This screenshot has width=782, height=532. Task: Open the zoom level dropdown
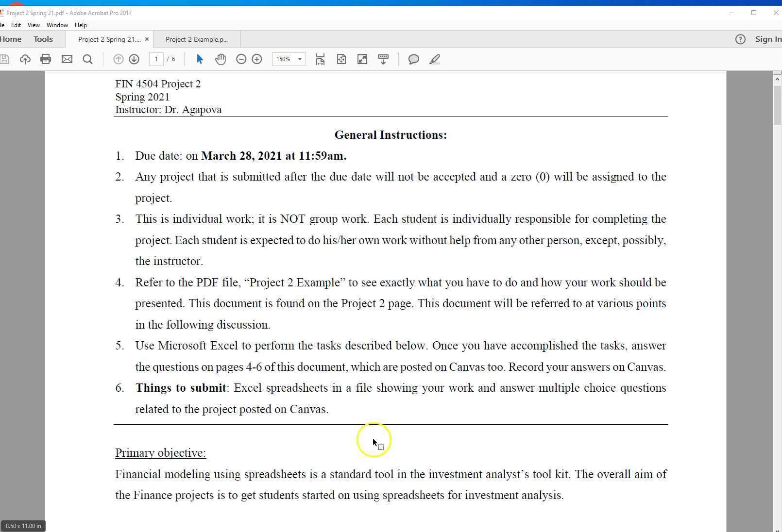point(300,59)
